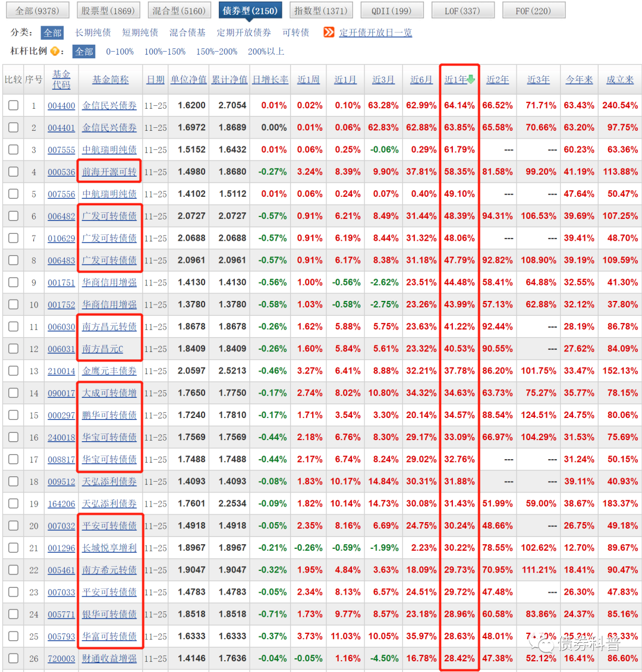Switch to the 混合型(5160) tab
Viewport: 642px width, 672px height.
pyautogui.click(x=179, y=11)
